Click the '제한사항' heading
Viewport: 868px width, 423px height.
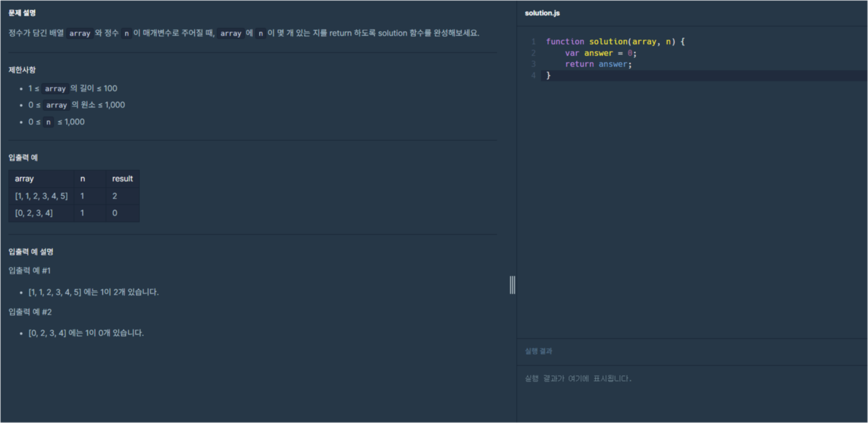[22, 70]
